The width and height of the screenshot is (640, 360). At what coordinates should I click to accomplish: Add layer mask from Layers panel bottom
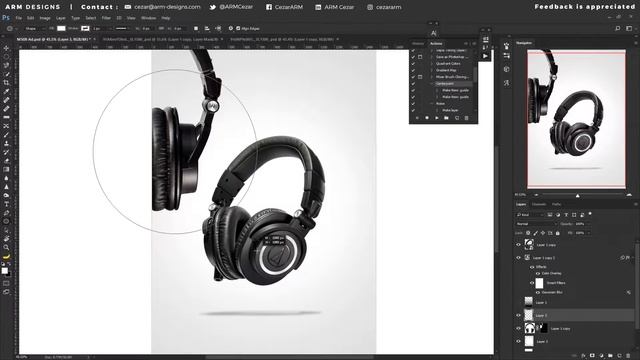click(x=592, y=356)
